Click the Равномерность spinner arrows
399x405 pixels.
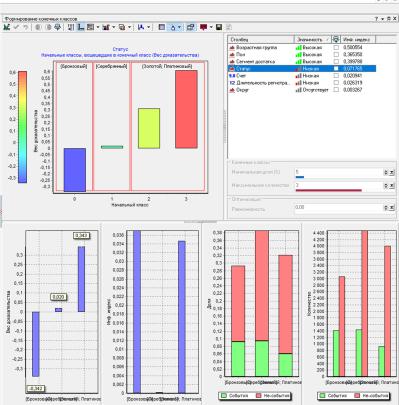(x=386, y=208)
